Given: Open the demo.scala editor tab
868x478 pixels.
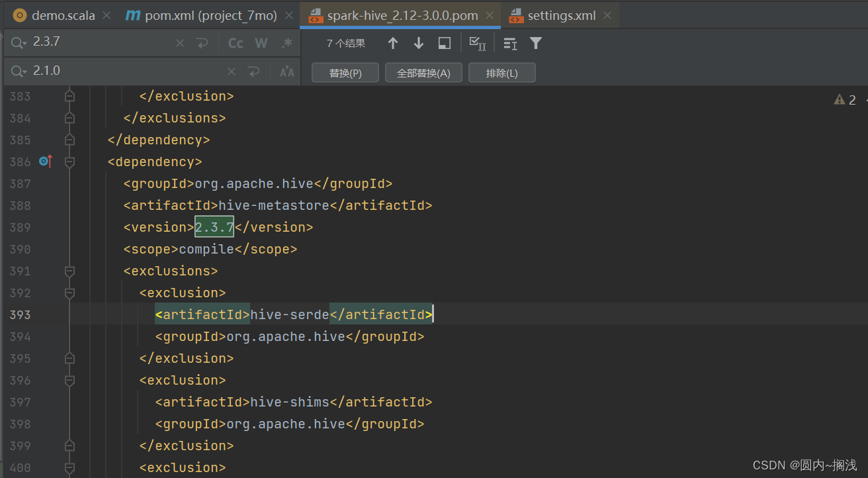Looking at the screenshot, I should [56, 15].
